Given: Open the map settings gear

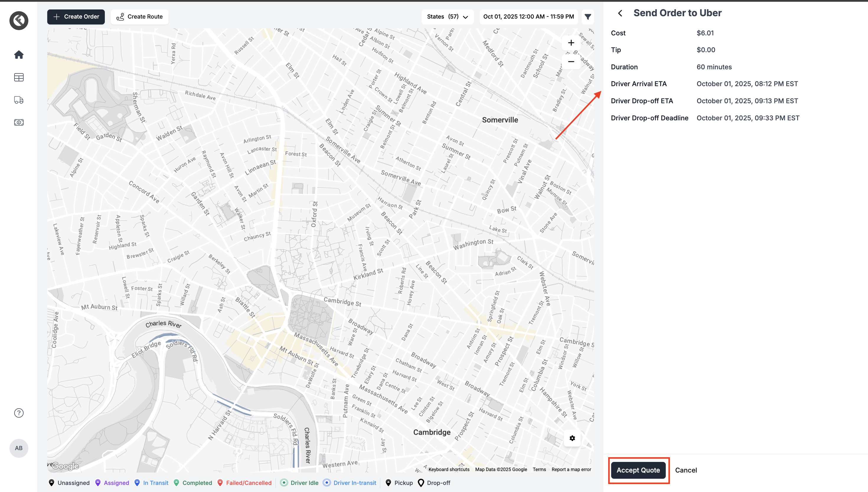Looking at the screenshot, I should tap(572, 438).
